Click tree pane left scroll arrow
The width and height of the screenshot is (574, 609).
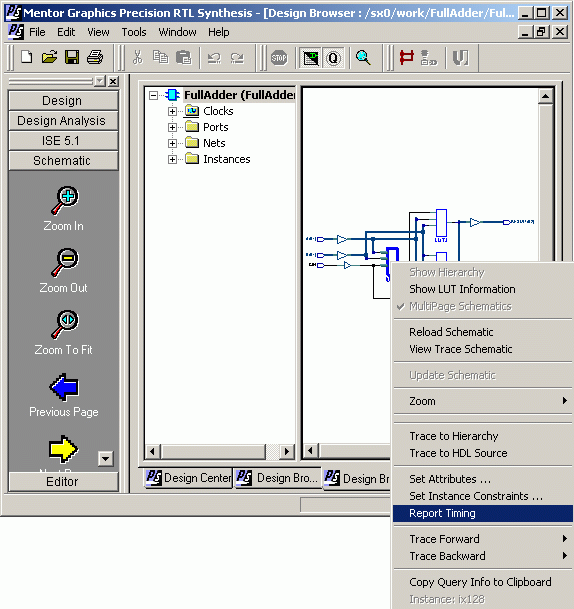click(152, 451)
